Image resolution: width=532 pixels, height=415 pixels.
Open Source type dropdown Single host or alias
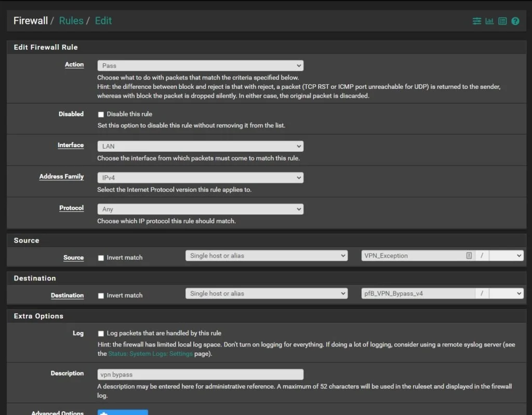pyautogui.click(x=267, y=256)
